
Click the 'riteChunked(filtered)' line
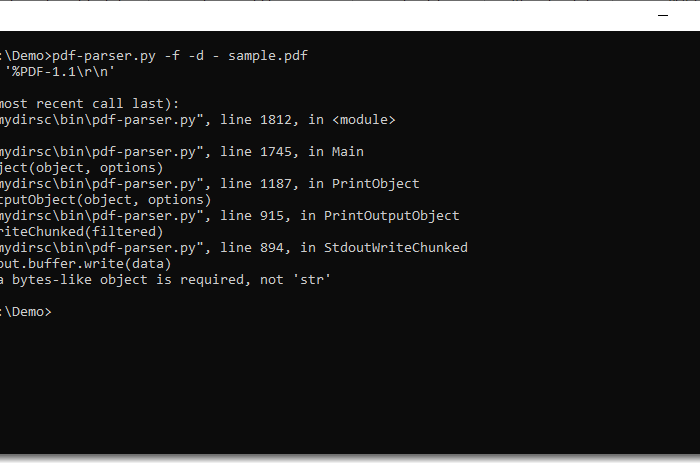[82, 232]
